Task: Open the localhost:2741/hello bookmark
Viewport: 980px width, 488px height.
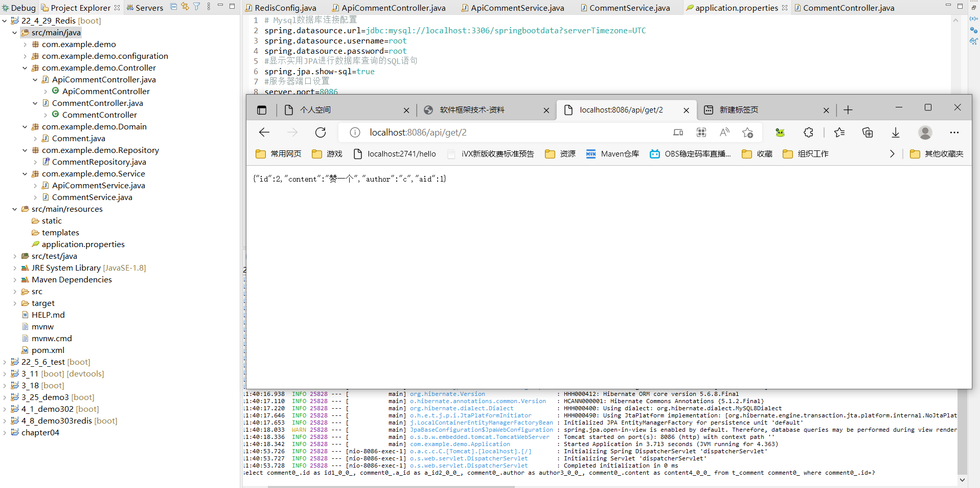Action: pos(395,154)
